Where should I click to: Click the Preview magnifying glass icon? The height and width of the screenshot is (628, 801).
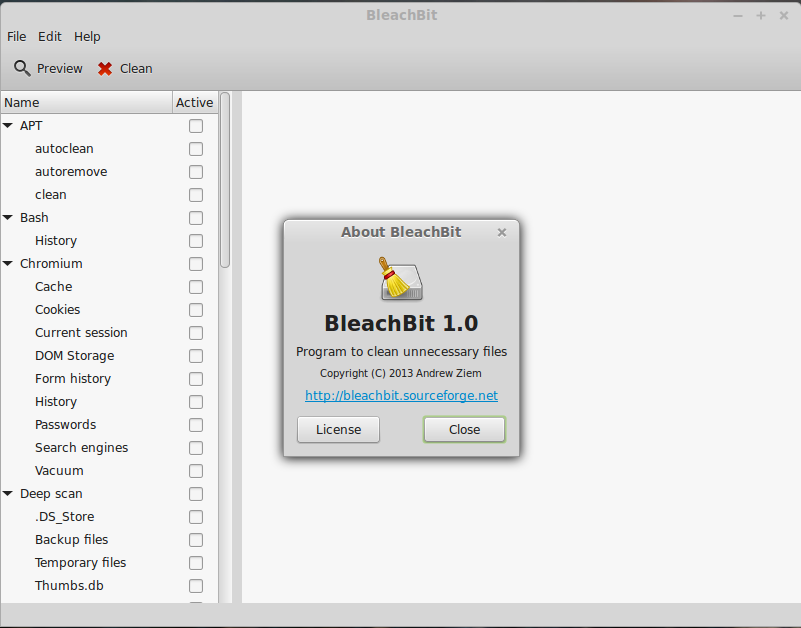(22, 68)
